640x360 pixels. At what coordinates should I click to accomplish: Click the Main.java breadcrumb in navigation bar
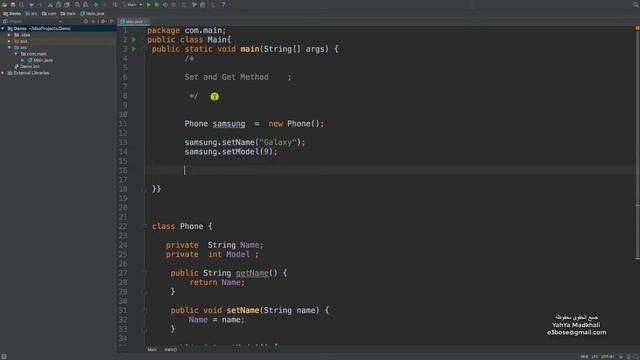point(92,13)
